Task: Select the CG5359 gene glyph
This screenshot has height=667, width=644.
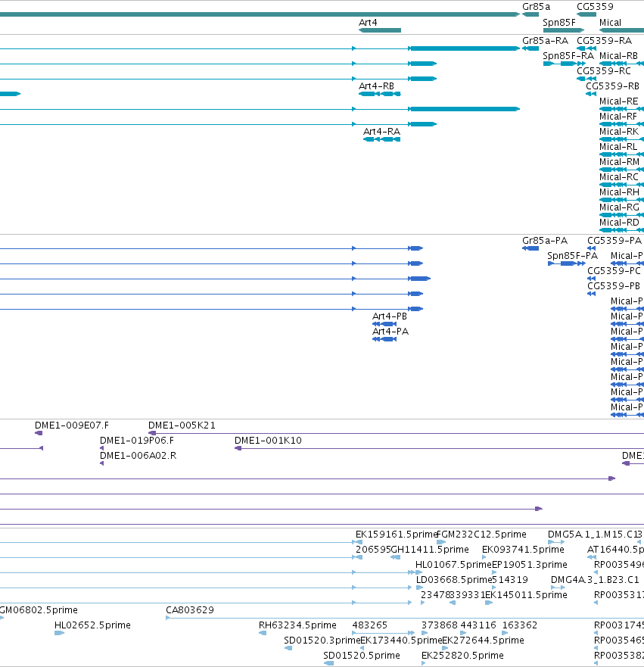Action: click(586, 14)
